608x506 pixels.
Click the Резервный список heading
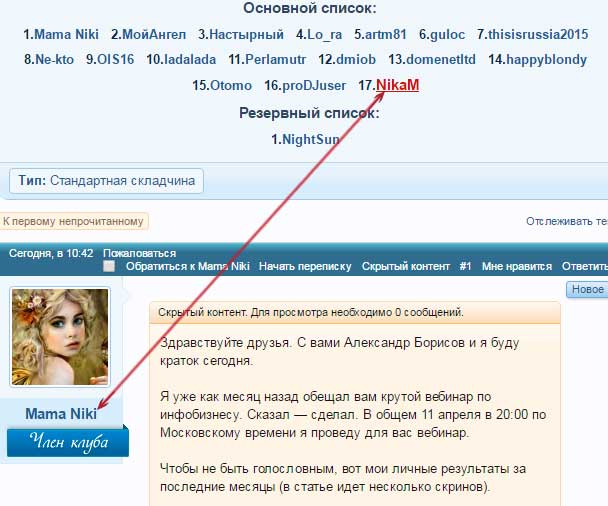[x=309, y=113]
